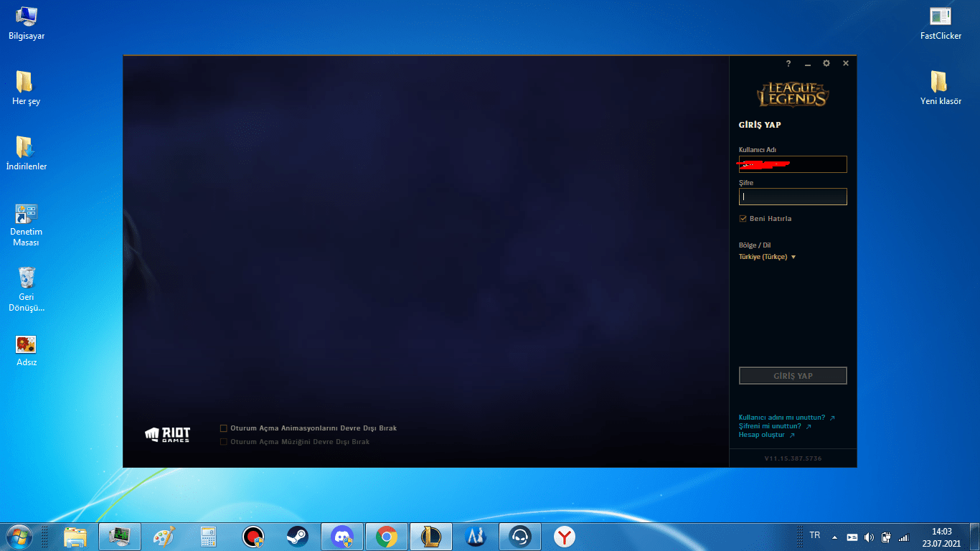
Task: Open the blue mountain-logo taskbar app
Action: (476, 537)
